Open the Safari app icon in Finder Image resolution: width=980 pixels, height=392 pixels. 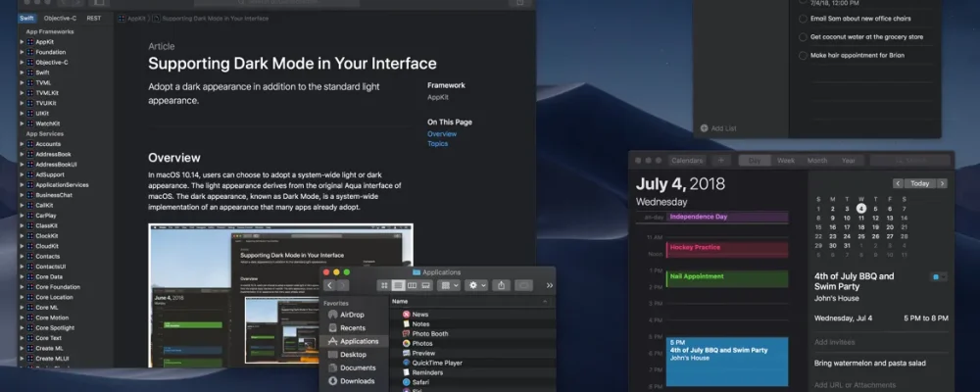point(407,382)
